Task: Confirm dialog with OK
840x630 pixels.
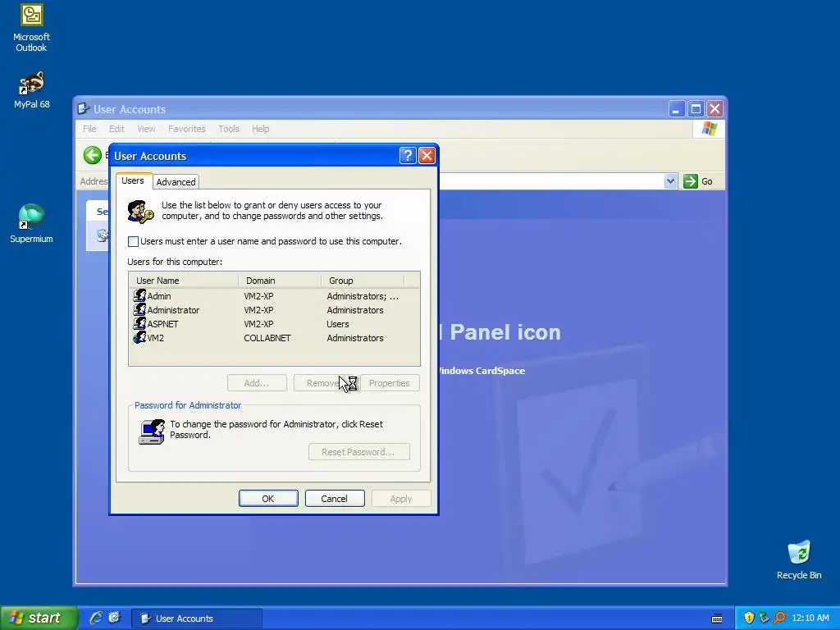Action: (268, 498)
